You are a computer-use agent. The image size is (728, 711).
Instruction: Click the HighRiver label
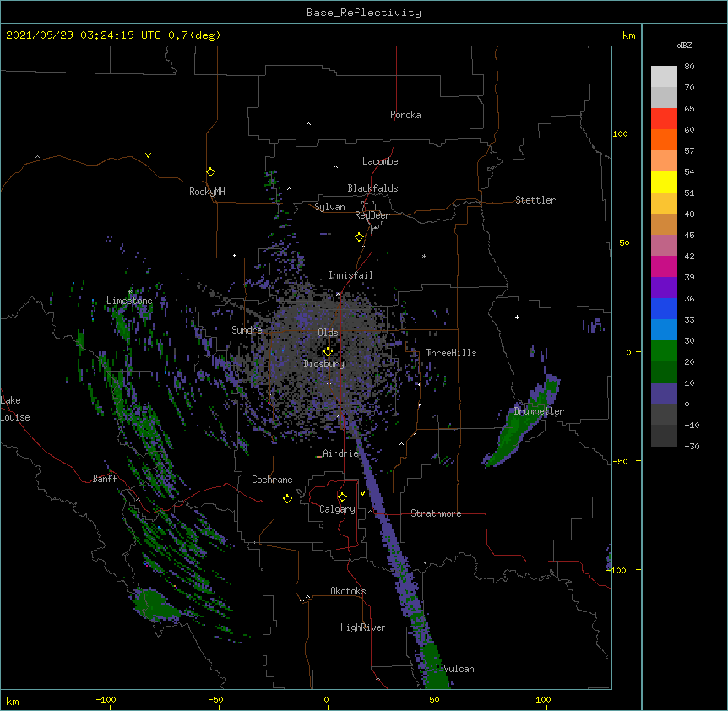[363, 627]
